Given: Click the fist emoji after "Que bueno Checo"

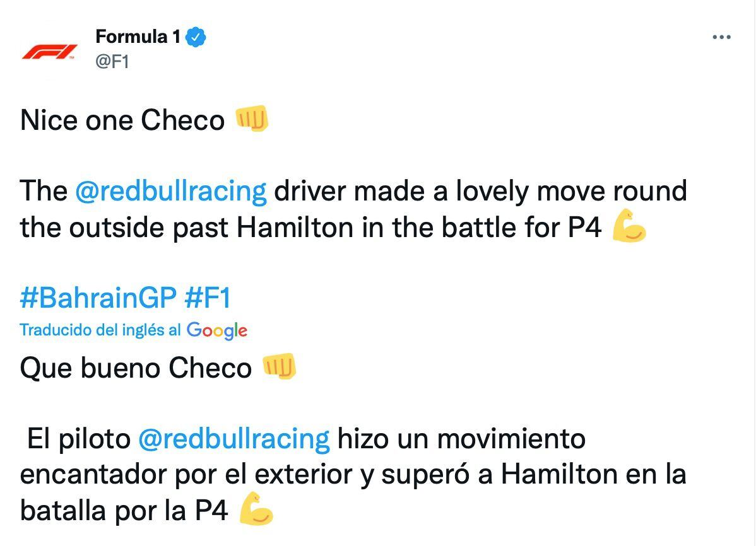Looking at the screenshot, I should pos(279,366).
